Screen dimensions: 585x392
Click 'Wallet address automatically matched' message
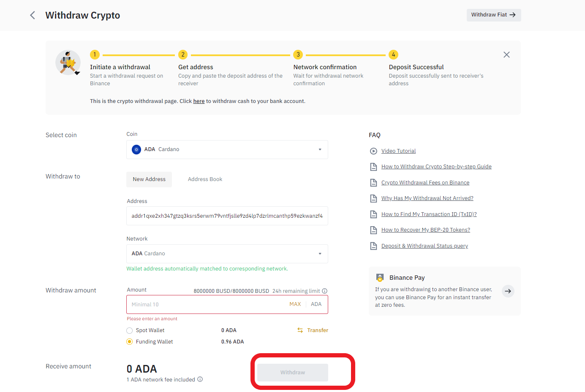point(207,269)
